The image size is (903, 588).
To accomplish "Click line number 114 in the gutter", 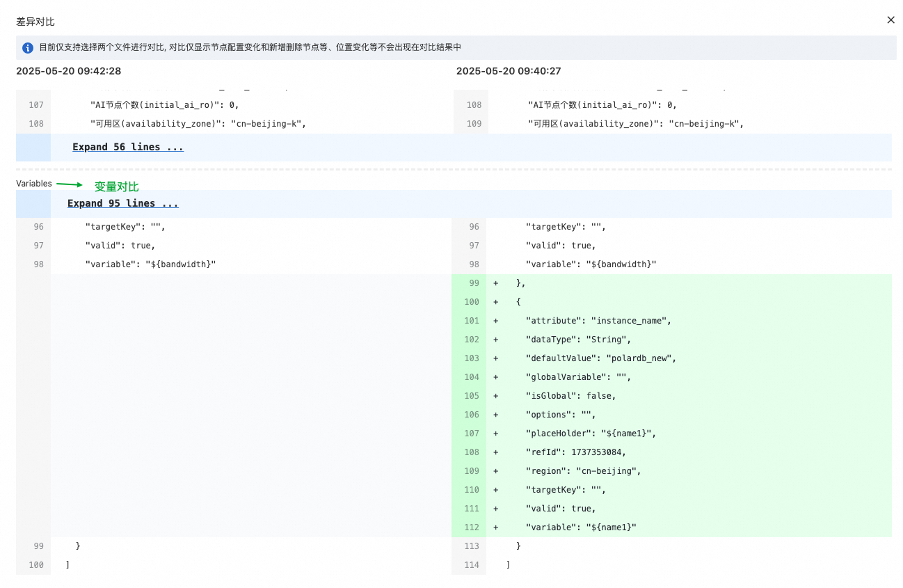I will [472, 565].
